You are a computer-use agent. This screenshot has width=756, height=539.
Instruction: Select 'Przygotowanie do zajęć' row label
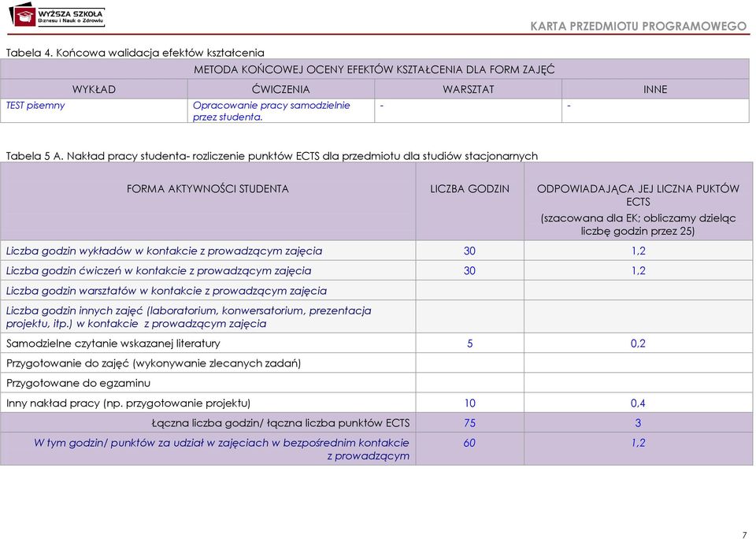pyautogui.click(x=154, y=363)
